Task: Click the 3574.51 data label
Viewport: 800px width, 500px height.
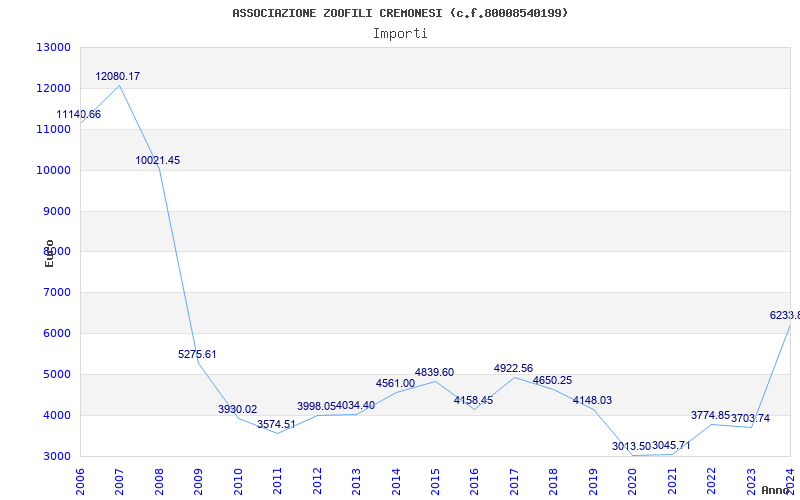Action: click(276, 424)
